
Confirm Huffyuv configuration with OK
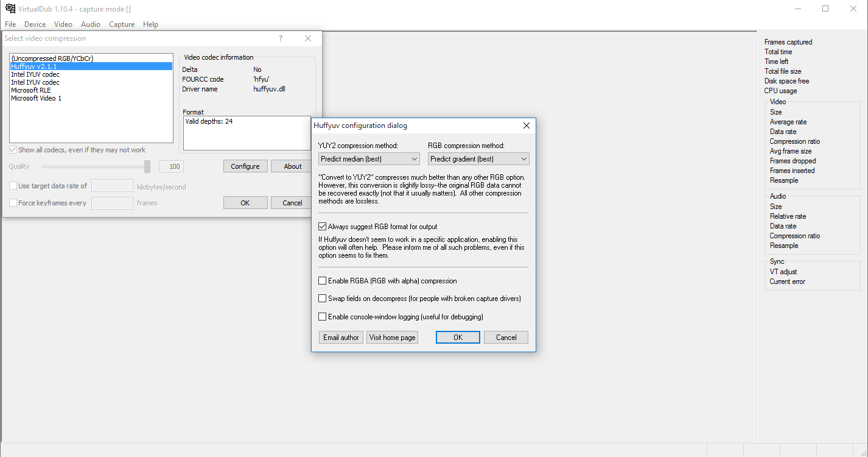[x=458, y=338]
